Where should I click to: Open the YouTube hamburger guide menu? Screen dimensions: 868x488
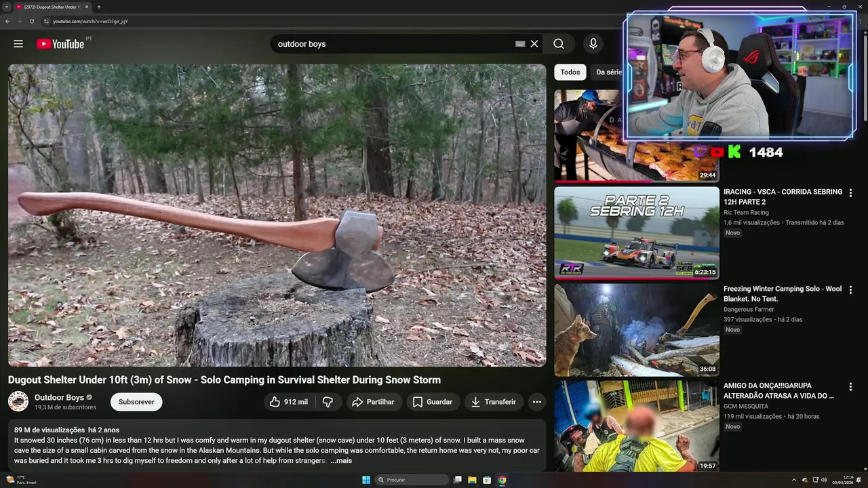(x=18, y=44)
